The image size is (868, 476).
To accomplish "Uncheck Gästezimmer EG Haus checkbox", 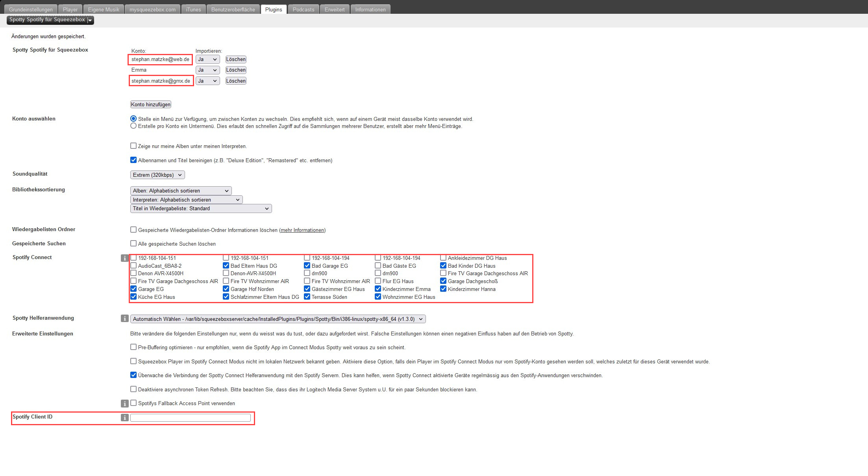I will [x=307, y=289].
